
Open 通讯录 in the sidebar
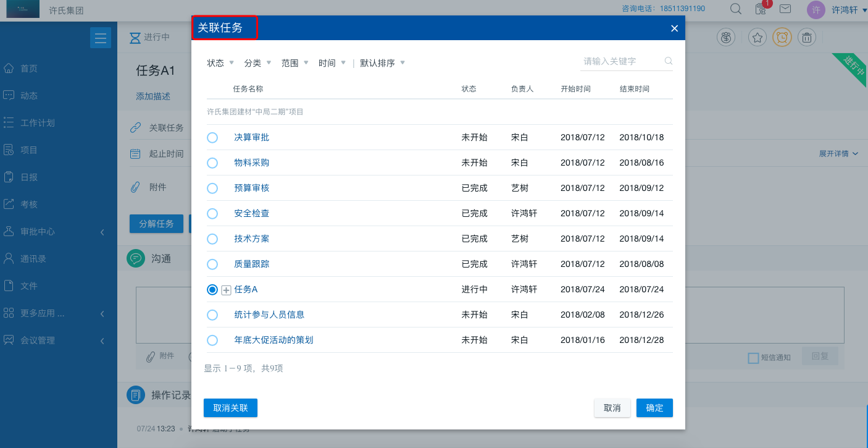(33, 259)
